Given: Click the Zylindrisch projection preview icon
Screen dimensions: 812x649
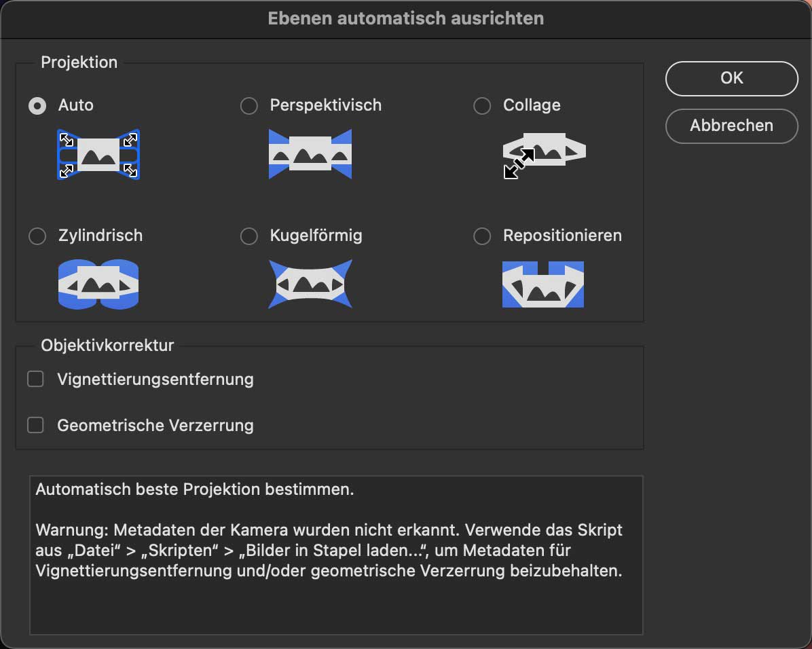Looking at the screenshot, I should (98, 284).
